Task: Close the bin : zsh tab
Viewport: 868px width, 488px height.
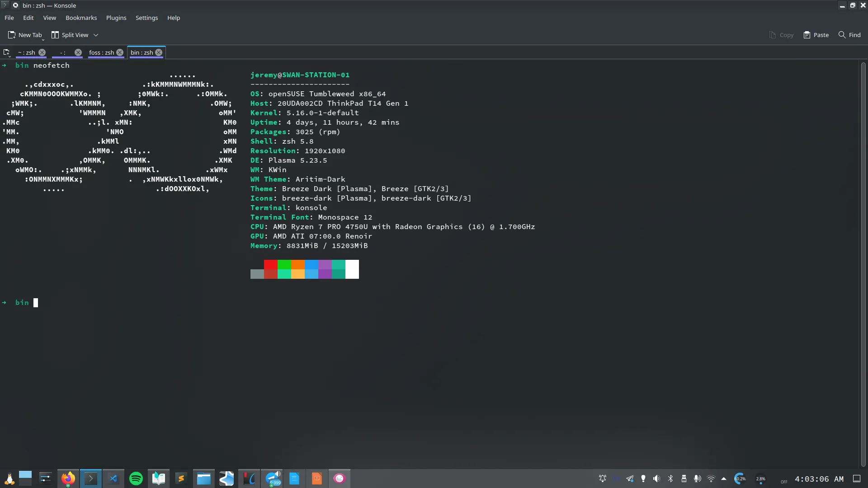Action: tap(159, 52)
